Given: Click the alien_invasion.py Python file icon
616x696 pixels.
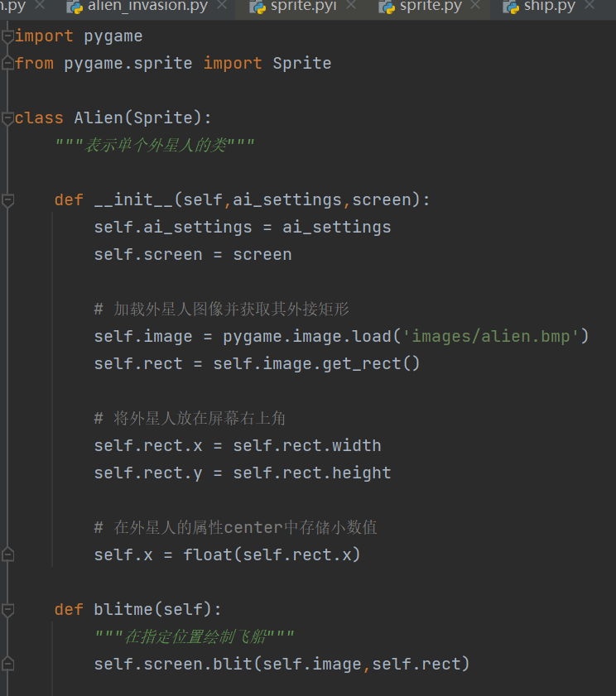Looking at the screenshot, I should point(75,7).
